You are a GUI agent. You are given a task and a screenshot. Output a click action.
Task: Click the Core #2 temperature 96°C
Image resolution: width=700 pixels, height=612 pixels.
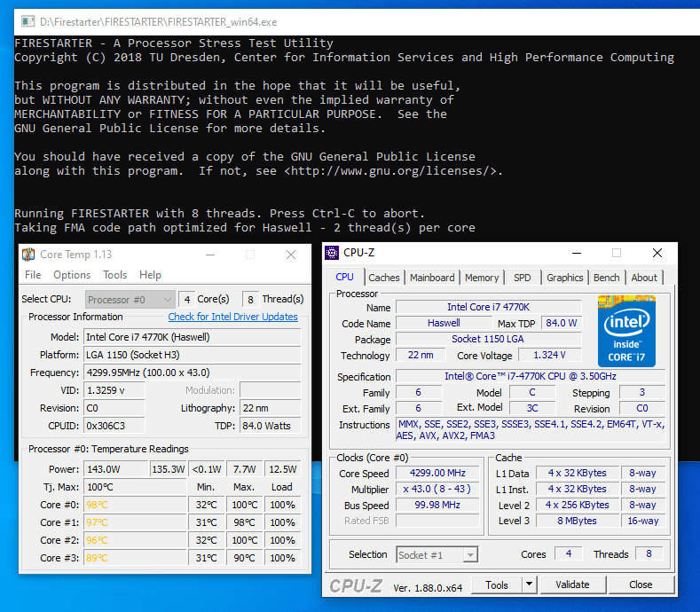pyautogui.click(x=135, y=540)
